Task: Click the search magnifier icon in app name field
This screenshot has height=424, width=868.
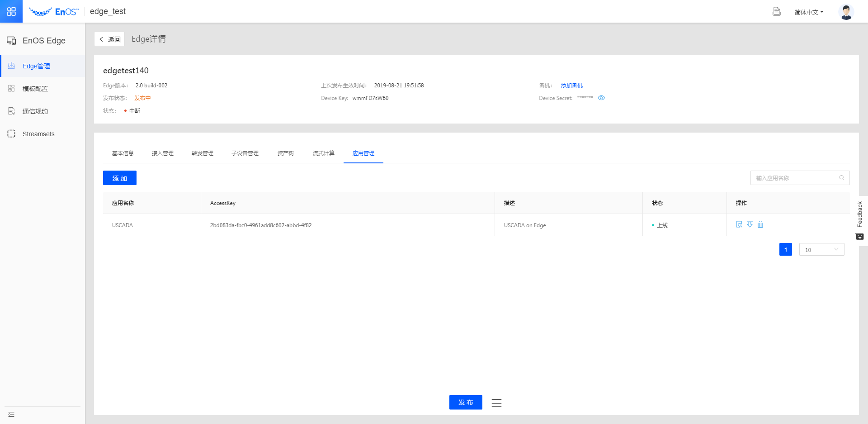Action: click(x=842, y=178)
